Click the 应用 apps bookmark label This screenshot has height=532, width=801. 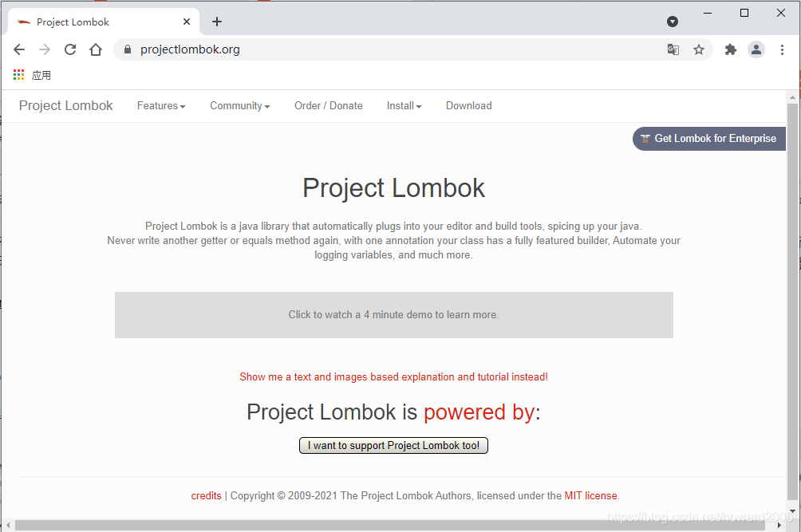[41, 76]
